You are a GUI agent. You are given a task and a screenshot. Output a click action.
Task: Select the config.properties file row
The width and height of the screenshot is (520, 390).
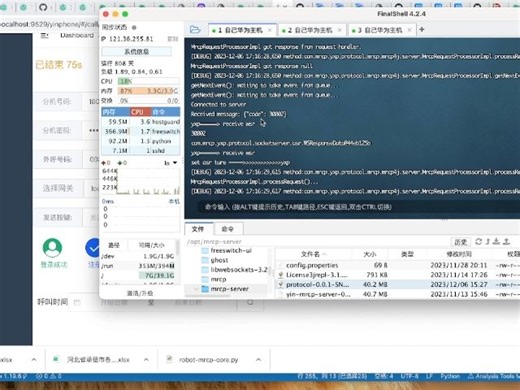pyautogui.click(x=398, y=265)
